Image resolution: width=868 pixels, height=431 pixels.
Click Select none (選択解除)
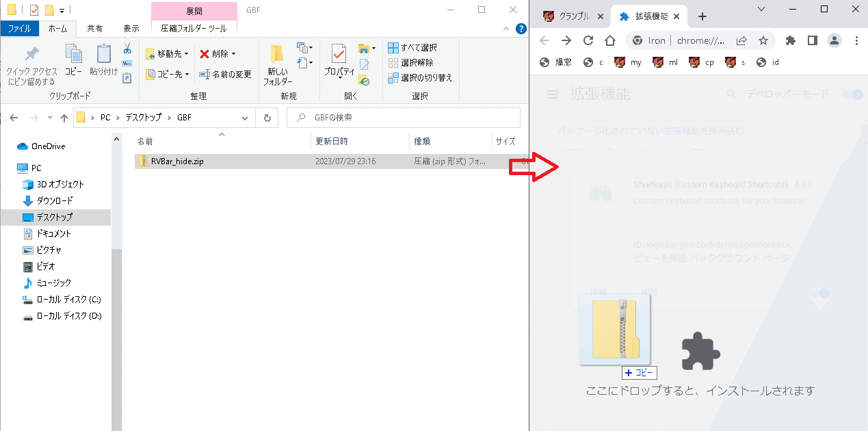tap(411, 62)
